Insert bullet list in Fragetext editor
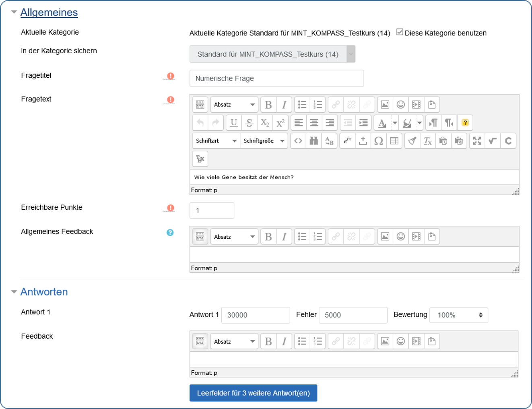This screenshot has height=409, width=532. pos(302,105)
